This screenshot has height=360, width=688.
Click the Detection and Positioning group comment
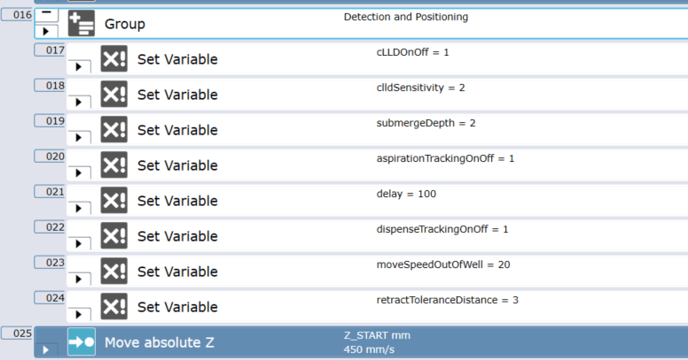tap(406, 17)
